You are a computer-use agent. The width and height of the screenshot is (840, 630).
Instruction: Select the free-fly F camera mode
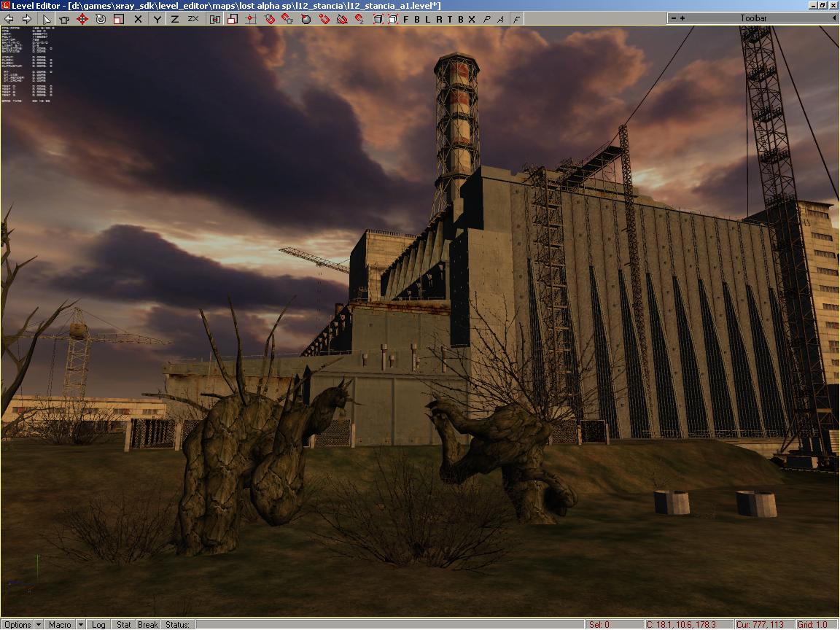pos(516,19)
